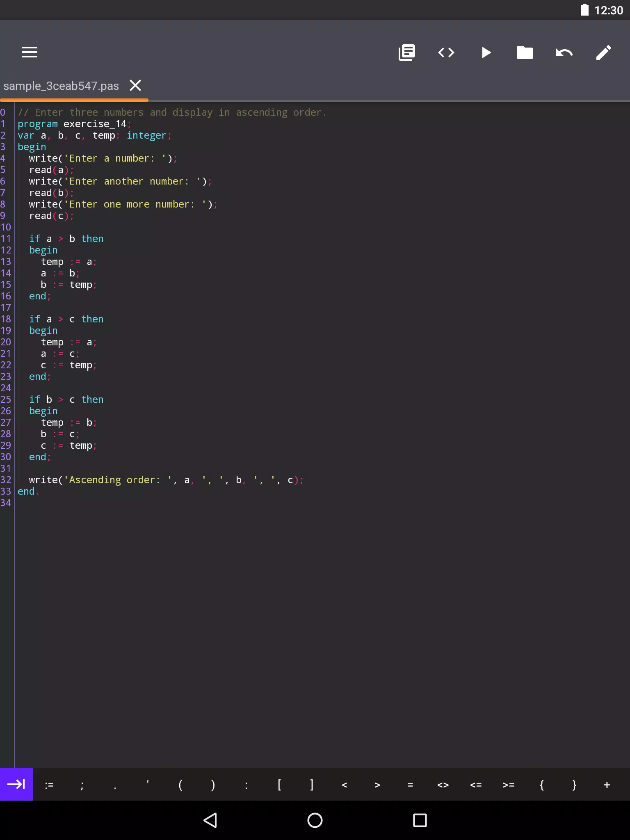The image size is (630, 840).
Task: Select the sample_3ceab547.pas tab
Action: [61, 86]
